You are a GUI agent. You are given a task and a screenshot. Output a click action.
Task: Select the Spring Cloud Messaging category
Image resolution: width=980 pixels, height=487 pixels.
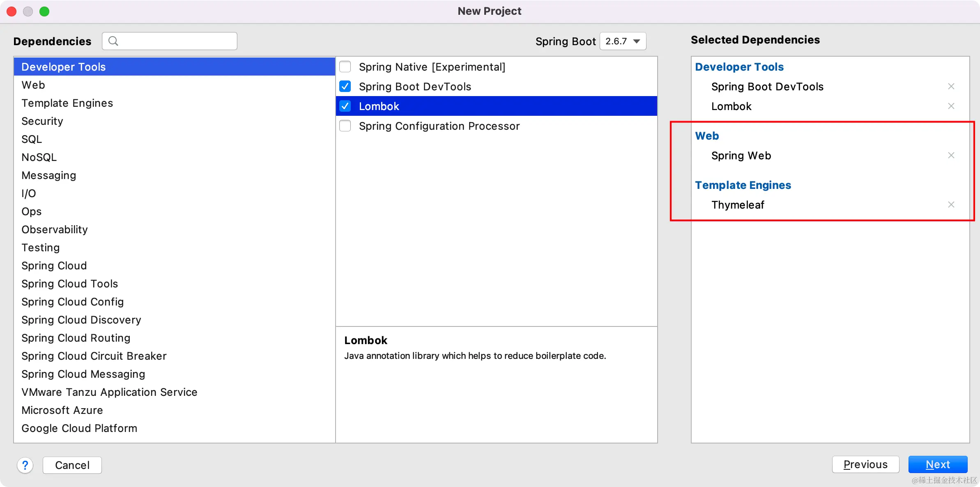click(175, 374)
